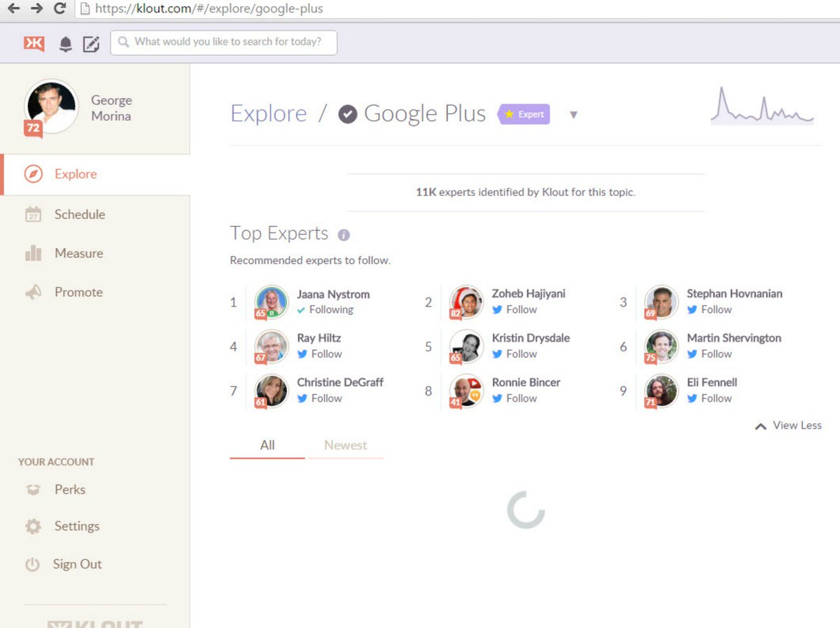840x628 pixels.
Task: Click Ronnie Bincer's avatar
Action: (467, 391)
